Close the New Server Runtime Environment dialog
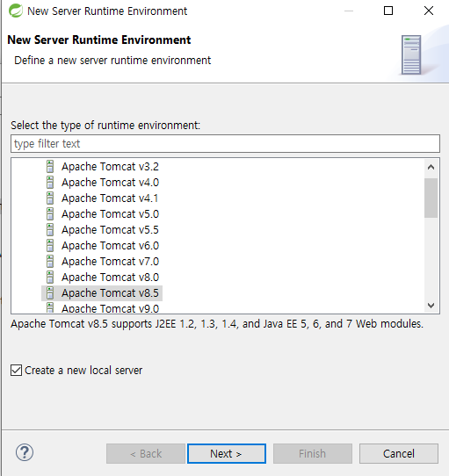 click(x=429, y=11)
